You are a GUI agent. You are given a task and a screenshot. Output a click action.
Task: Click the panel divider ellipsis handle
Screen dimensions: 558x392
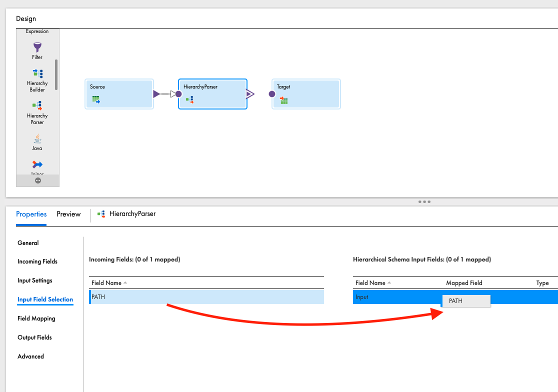point(424,201)
